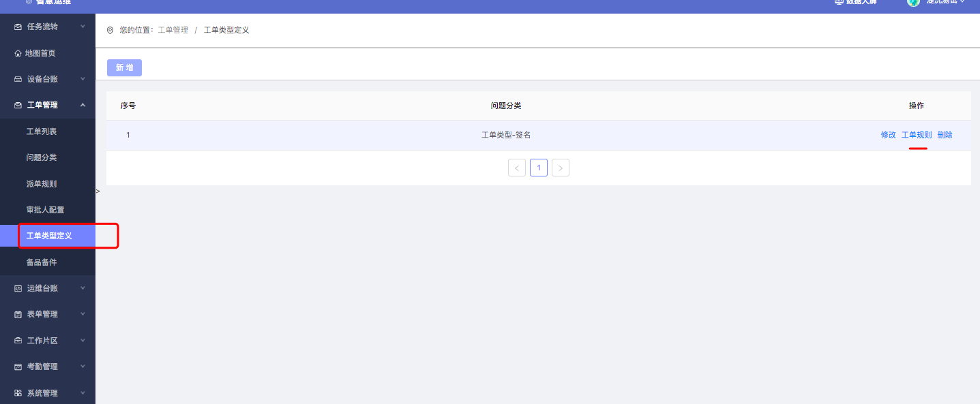Click the 系统管理 grid icon
980x404 pixels.
click(x=18, y=393)
